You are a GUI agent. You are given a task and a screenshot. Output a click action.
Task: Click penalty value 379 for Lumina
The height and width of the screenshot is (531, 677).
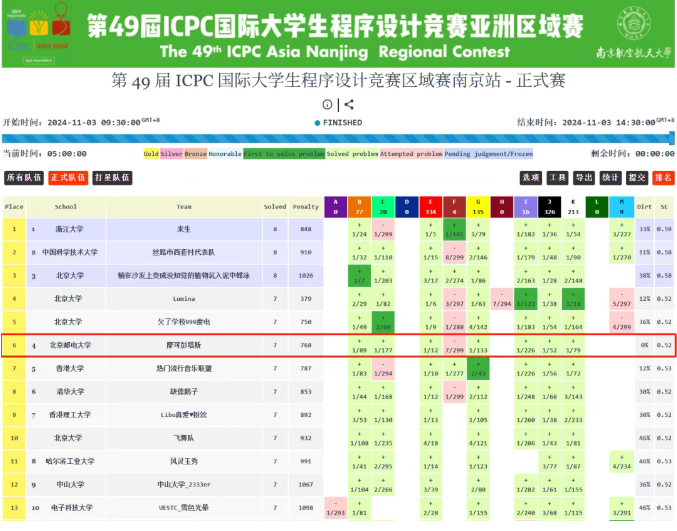pos(306,299)
